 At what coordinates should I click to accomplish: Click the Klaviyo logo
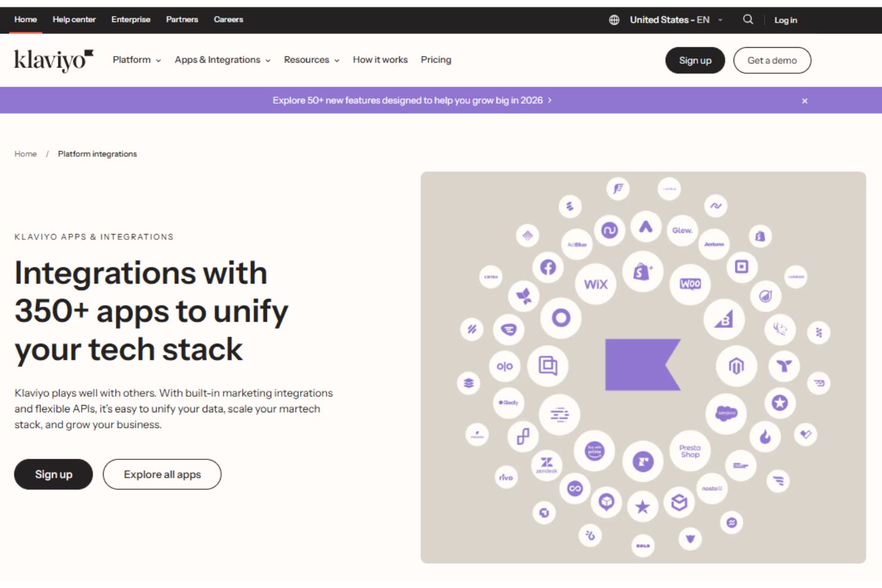54,60
